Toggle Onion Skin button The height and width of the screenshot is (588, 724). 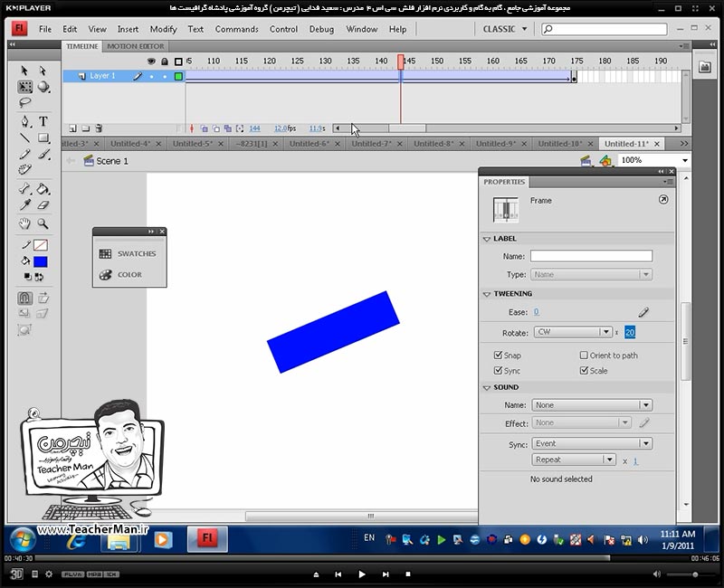pos(204,128)
